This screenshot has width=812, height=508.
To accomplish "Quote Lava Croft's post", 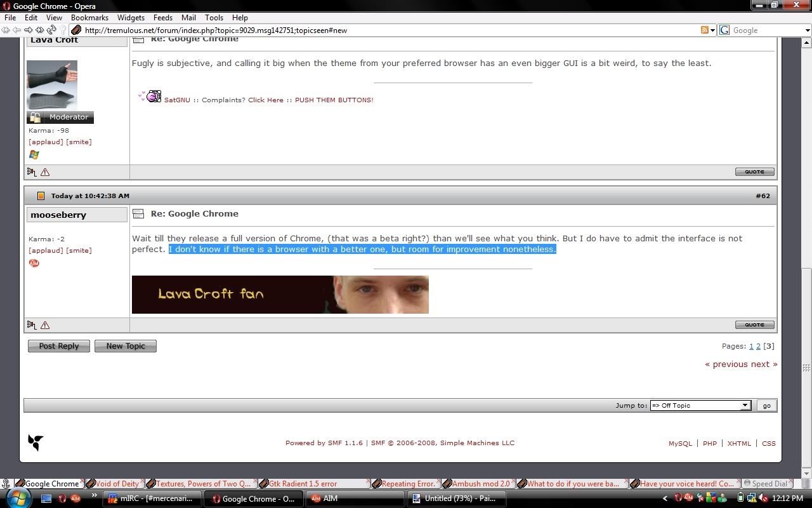I will 755,171.
